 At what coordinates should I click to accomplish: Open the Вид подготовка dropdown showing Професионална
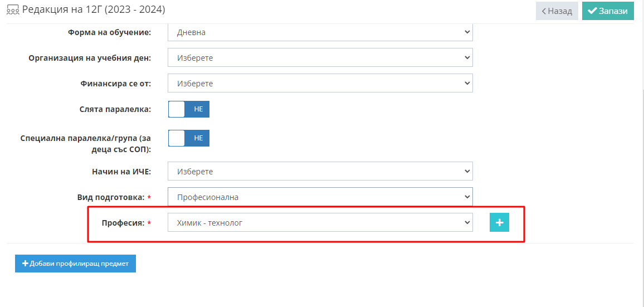click(x=320, y=197)
